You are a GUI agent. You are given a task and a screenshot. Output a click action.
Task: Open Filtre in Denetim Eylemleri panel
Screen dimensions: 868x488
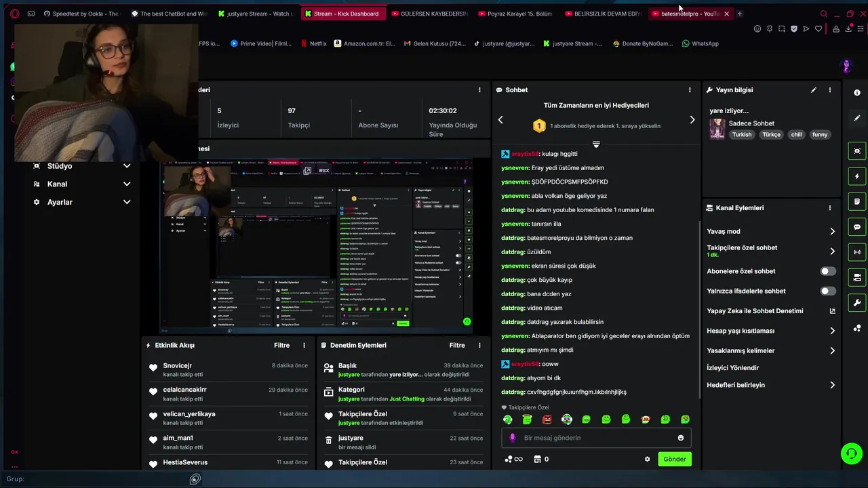pos(457,345)
